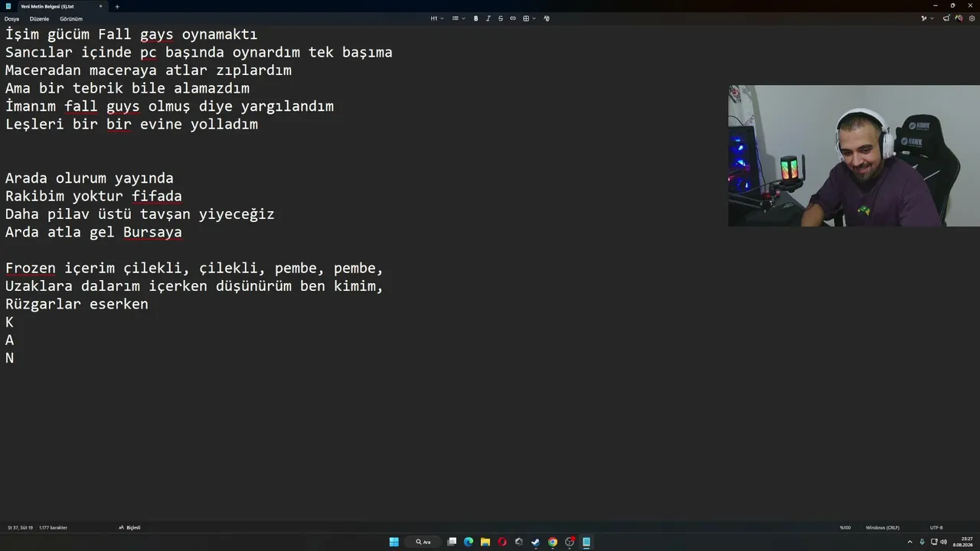Open the Windows Start menu
Screen dimensions: 980x551
click(x=394, y=542)
